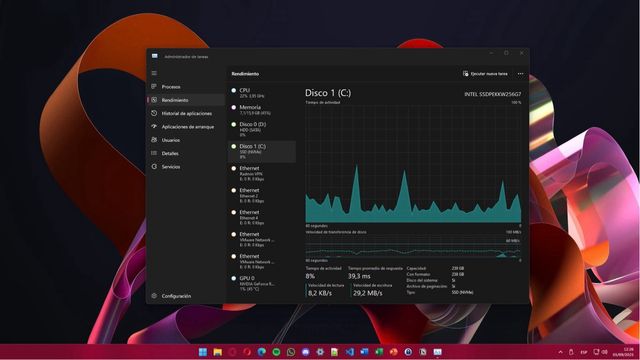The image size is (640, 360).
Task: Open Spotify from the taskbar
Action: (276, 352)
